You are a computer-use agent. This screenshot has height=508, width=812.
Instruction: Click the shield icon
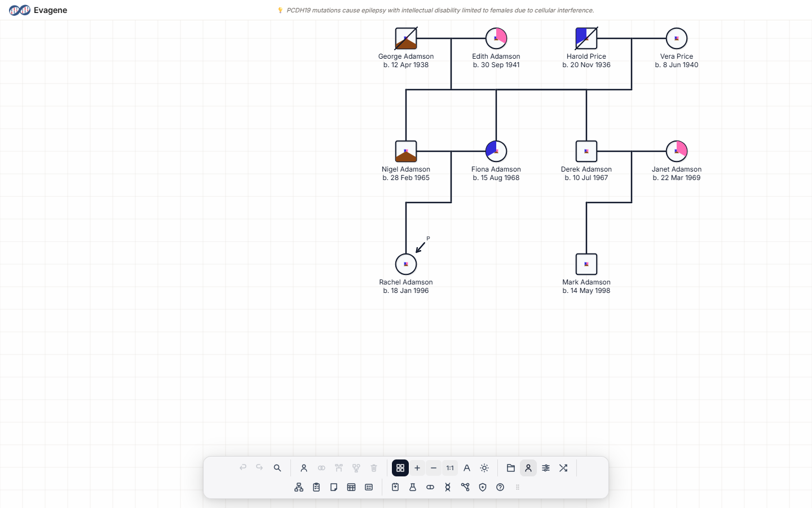tap(483, 487)
